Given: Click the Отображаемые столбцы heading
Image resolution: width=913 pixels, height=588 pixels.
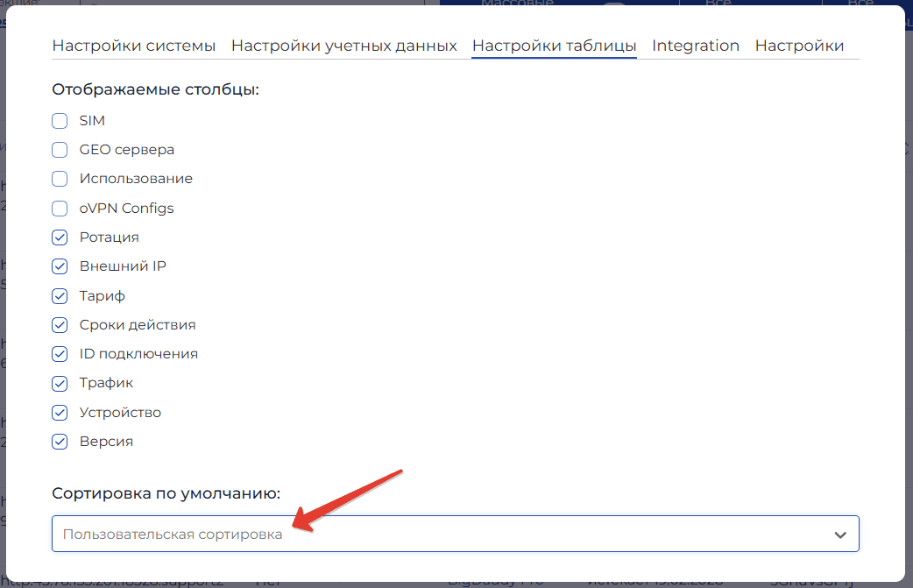Looking at the screenshot, I should pos(155,89).
